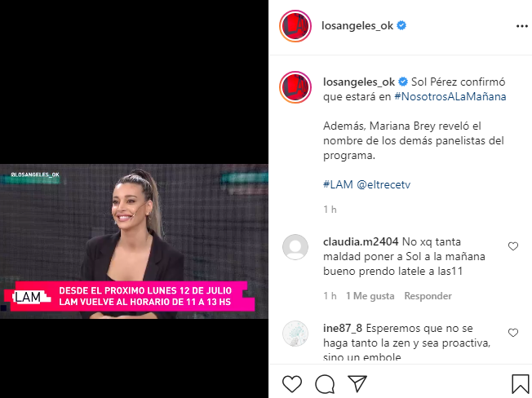Open the #NosotrosALaMañana hashtag
This screenshot has height=398, width=532.
tap(450, 96)
